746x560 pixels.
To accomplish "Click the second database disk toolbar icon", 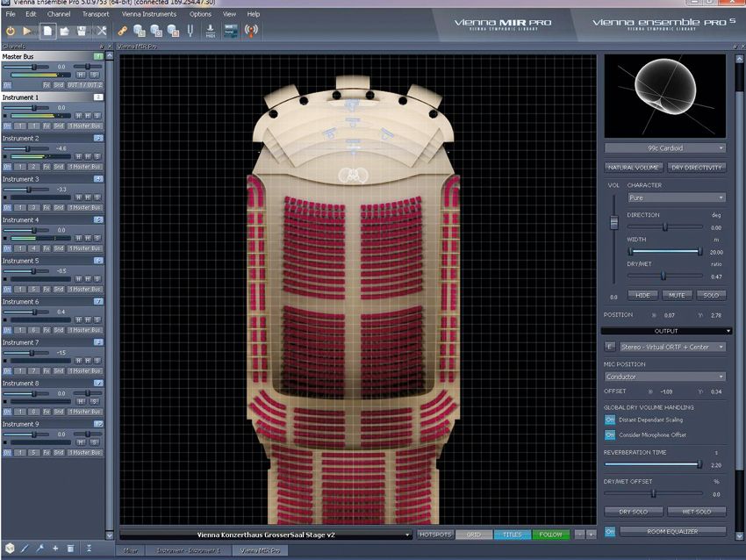I will pos(156,31).
